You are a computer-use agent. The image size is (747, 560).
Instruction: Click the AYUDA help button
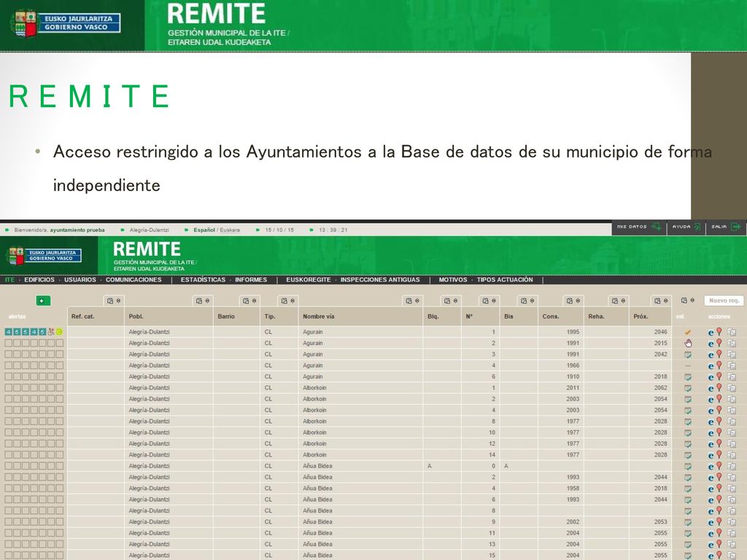686,227
